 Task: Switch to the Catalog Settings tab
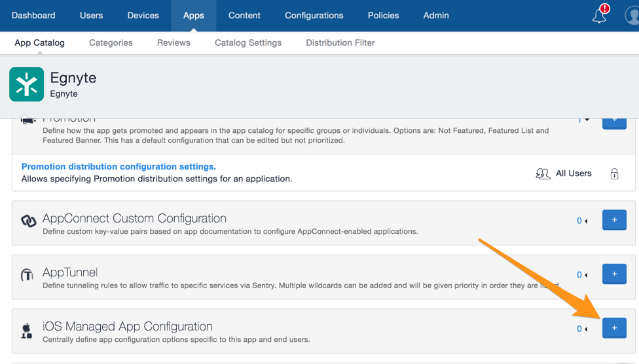[x=248, y=43]
